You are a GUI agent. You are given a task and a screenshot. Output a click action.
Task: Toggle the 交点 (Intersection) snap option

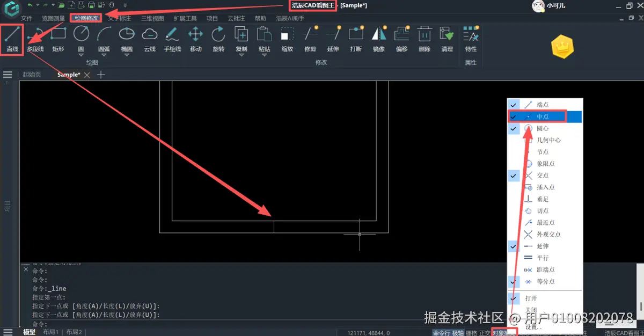(545, 176)
